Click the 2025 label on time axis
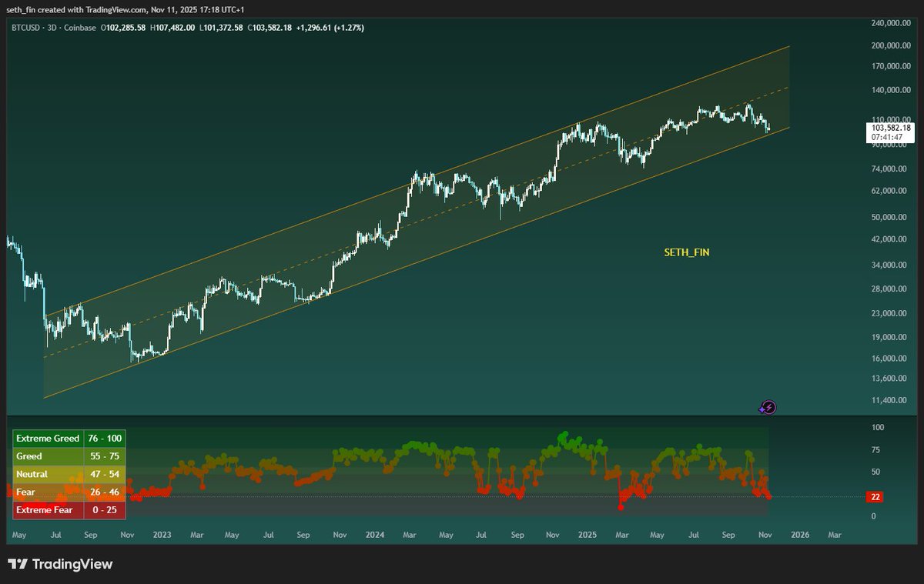The image size is (924, 584). click(588, 534)
